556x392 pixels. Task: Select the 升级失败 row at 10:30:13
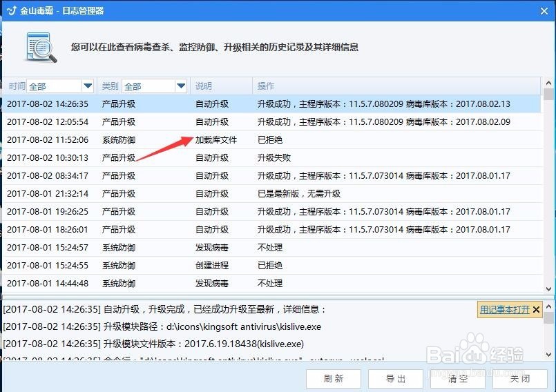click(271, 158)
